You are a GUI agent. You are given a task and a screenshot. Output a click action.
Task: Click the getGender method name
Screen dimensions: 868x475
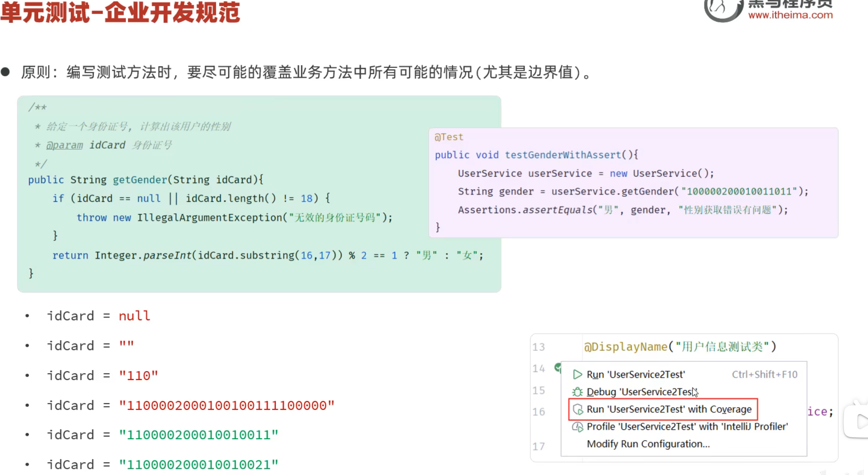[x=140, y=180]
